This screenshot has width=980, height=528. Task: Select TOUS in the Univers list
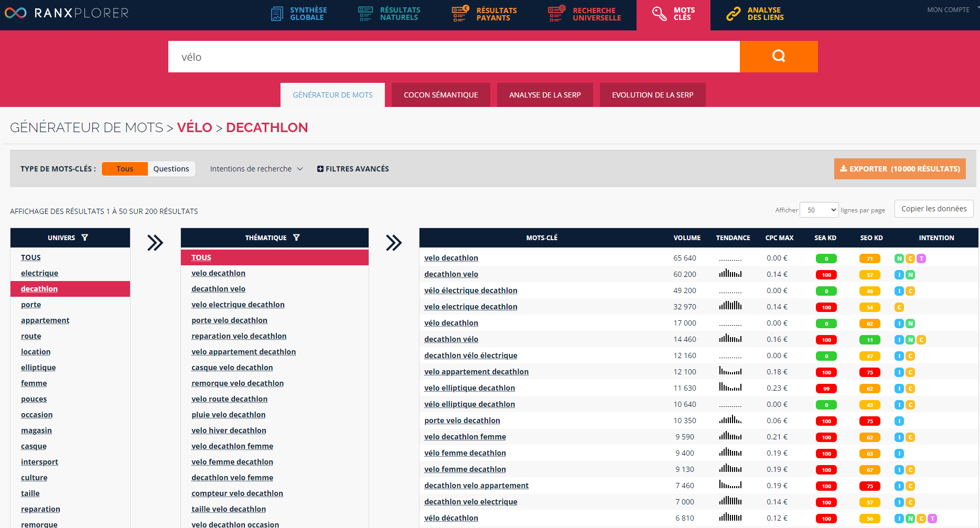[31, 257]
